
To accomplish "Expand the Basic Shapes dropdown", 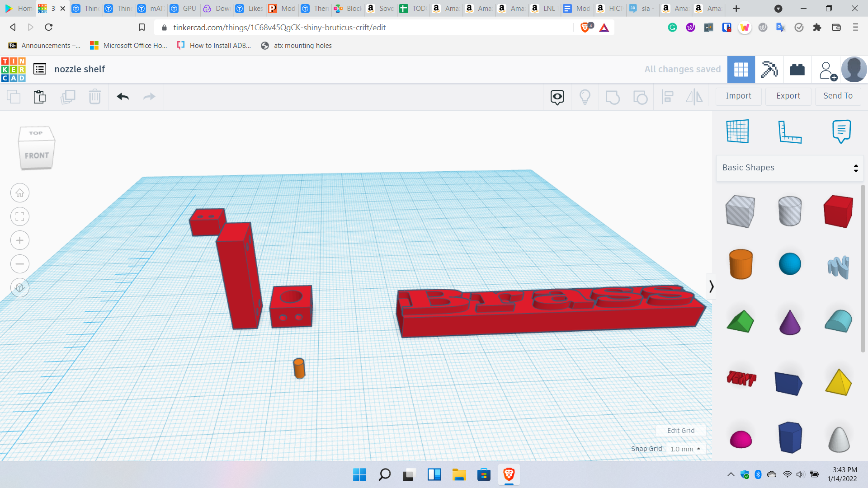I will click(790, 168).
